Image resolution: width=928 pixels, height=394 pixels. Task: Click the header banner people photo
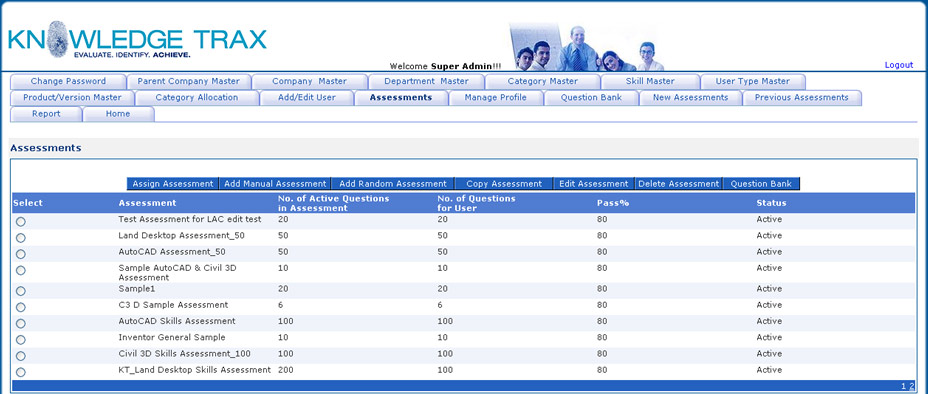click(x=586, y=47)
